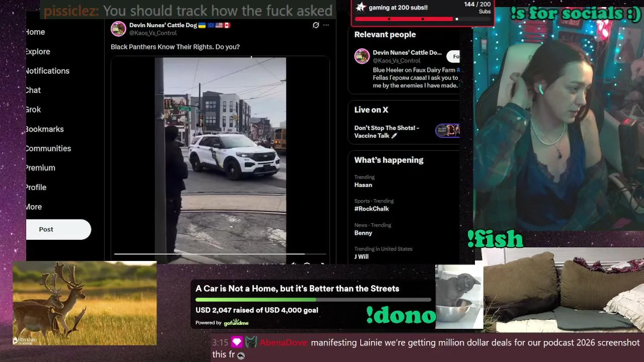Screen dimensions: 644x362
Task: Open tweet author's avatar in post header
Action: pos(118,29)
